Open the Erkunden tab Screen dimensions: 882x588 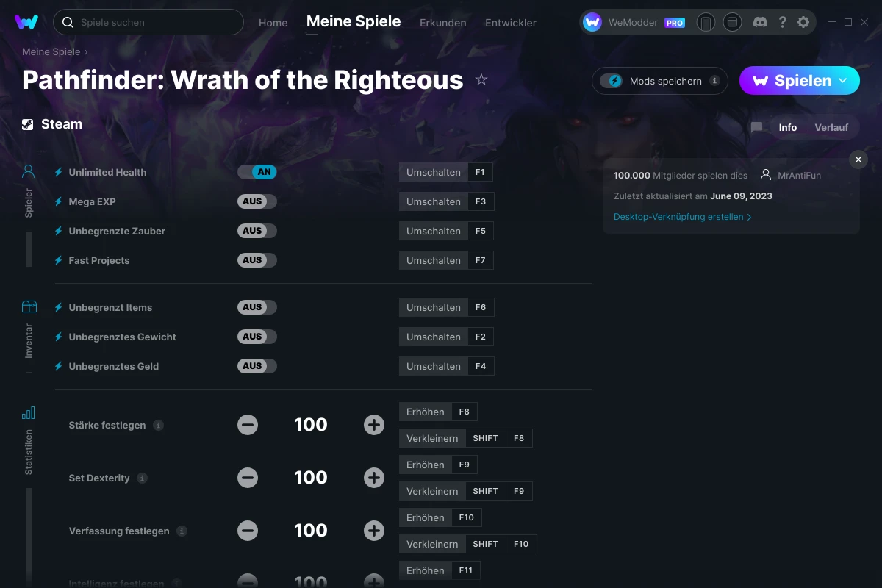click(x=442, y=22)
